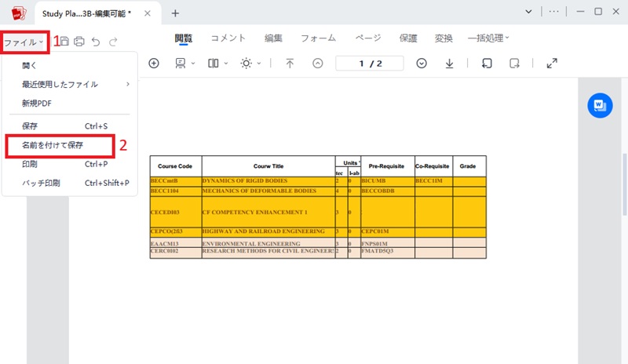Click the save floppy icon
The image size is (628, 364).
tap(64, 42)
